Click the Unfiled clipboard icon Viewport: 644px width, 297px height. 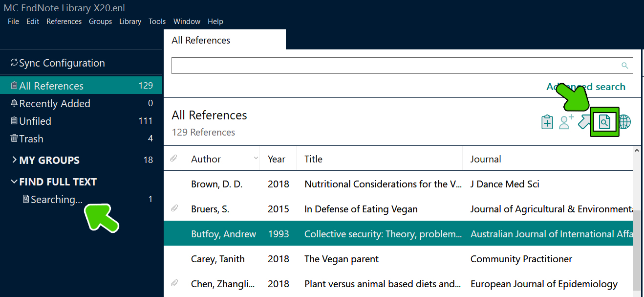pos(14,120)
